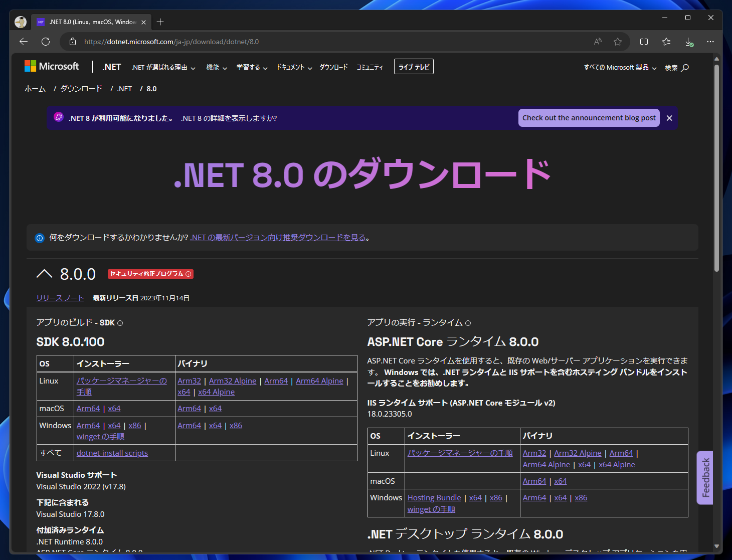The height and width of the screenshot is (560, 732).
Task: Dismiss the .NET 8 announcement banner
Action: coord(669,118)
